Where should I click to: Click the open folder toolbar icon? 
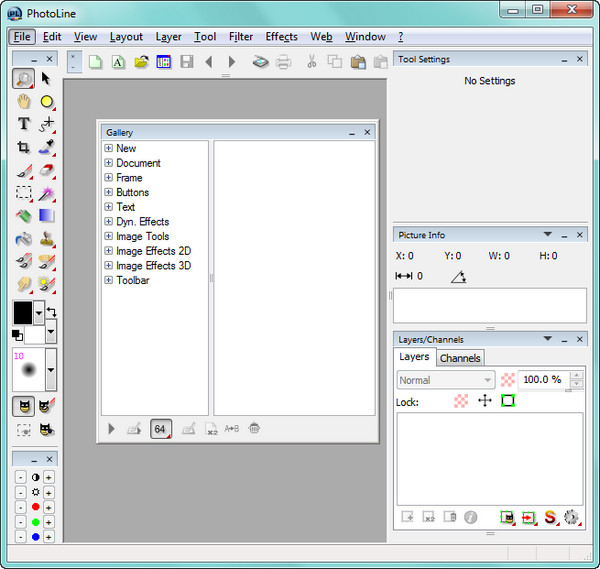[x=141, y=62]
